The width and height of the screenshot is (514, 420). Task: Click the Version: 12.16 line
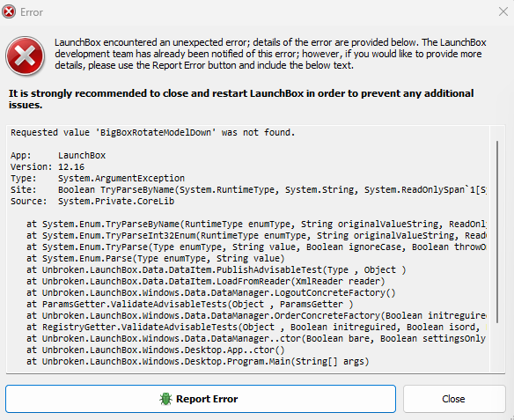pyautogui.click(x=48, y=167)
